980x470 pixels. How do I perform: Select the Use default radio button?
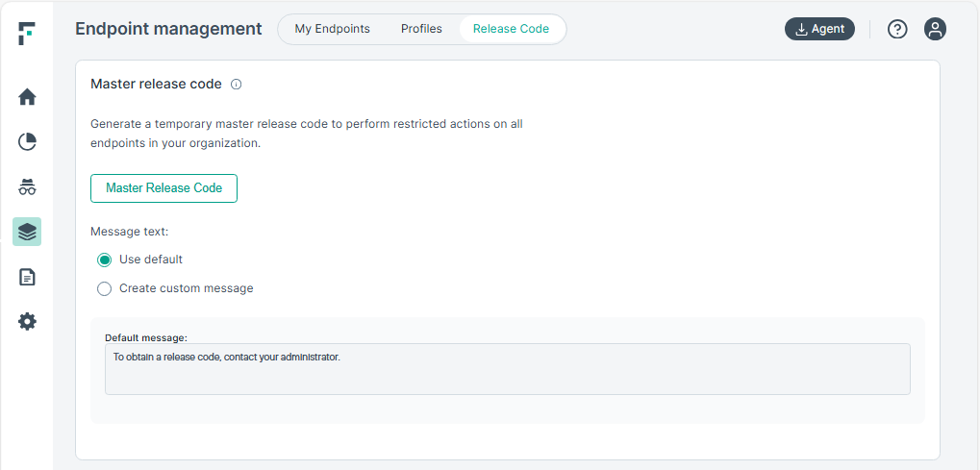pyautogui.click(x=105, y=260)
